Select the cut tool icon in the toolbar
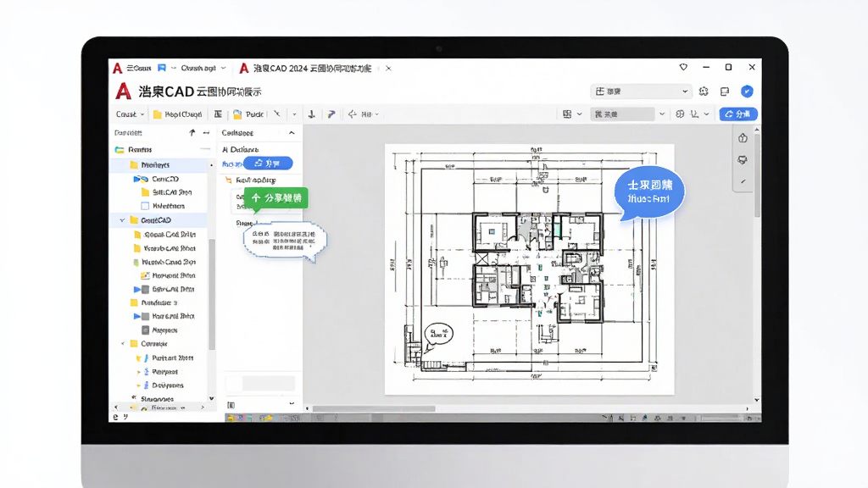This screenshot has width=868, height=488. pos(277,114)
